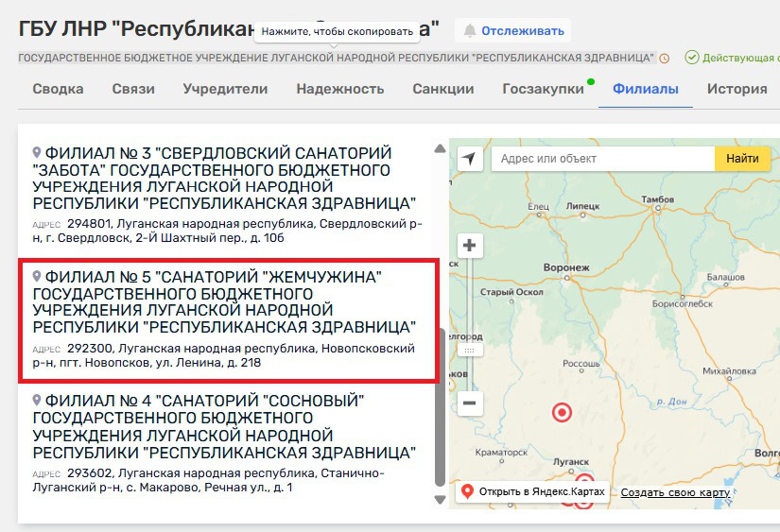Click Старый Оскол label on the map
The width and height of the screenshot is (780, 532).
511,292
